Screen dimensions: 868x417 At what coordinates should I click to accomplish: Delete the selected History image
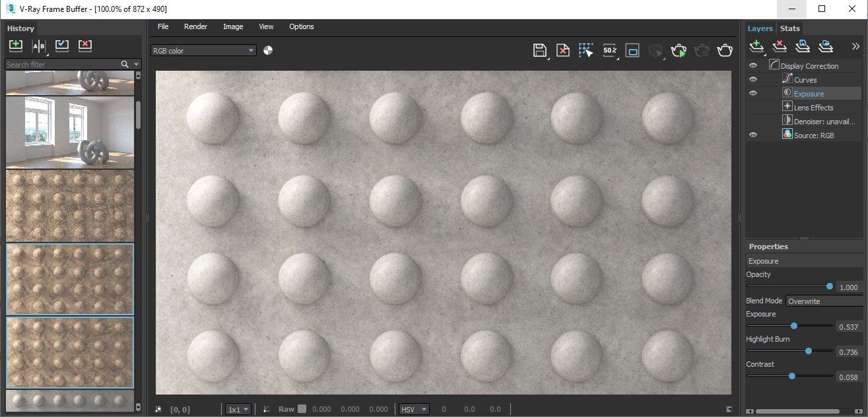pos(85,46)
